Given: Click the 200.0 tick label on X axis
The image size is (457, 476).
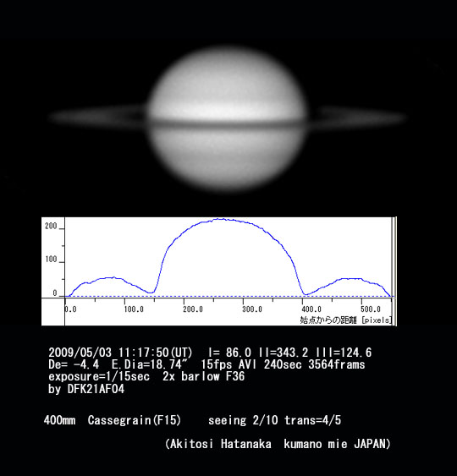Looking at the screenshot, I should point(193,309).
